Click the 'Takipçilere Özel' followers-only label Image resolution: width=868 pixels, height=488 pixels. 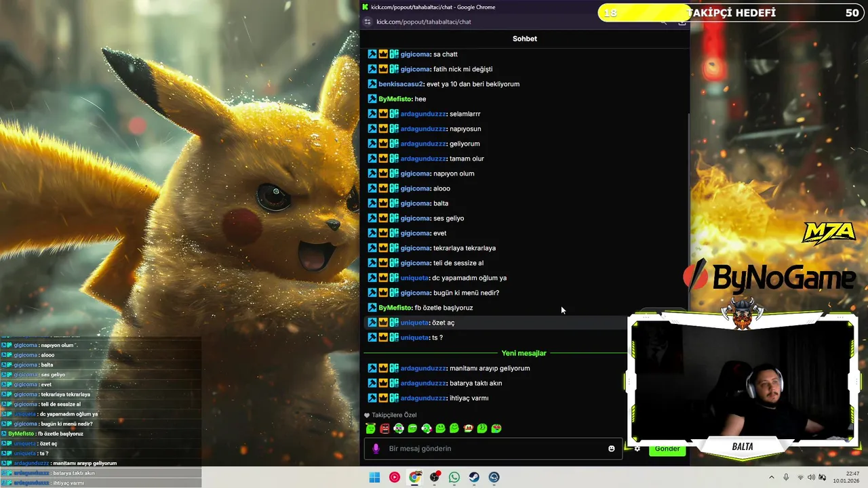click(394, 415)
